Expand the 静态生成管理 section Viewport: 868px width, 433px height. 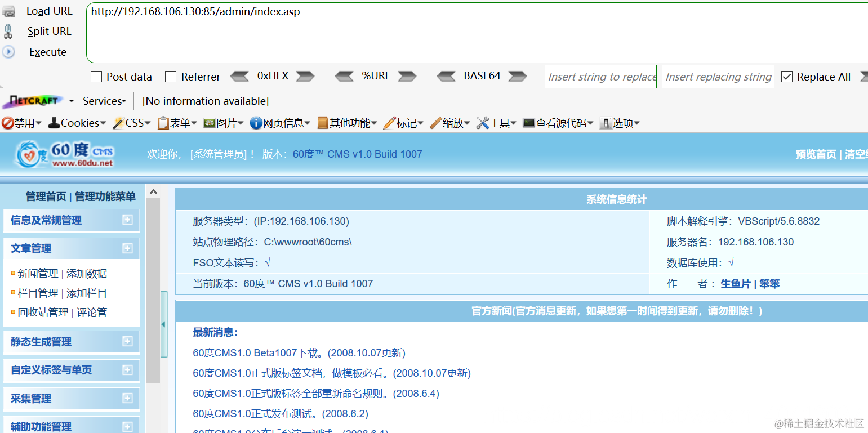click(128, 341)
